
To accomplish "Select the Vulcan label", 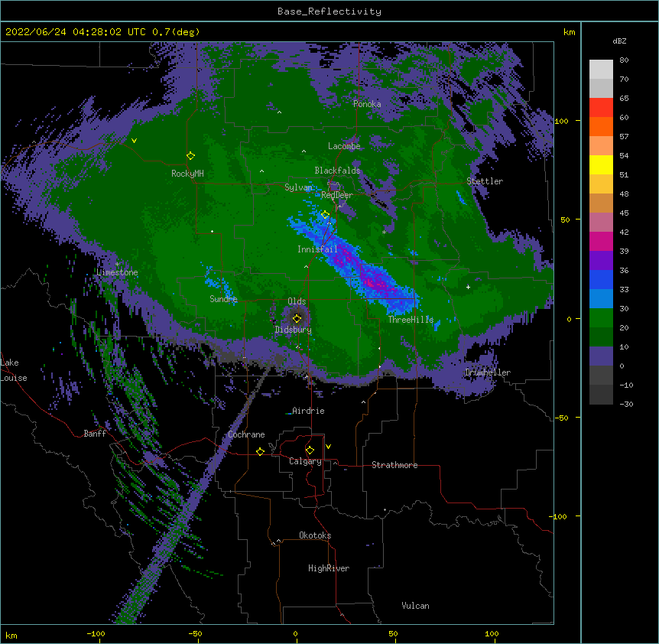I will point(415,606).
